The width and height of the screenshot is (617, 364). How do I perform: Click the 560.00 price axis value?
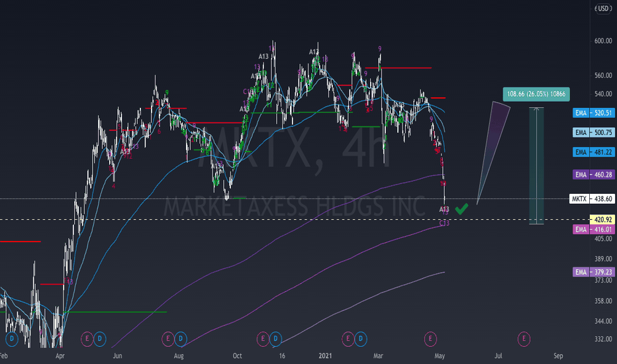click(603, 75)
